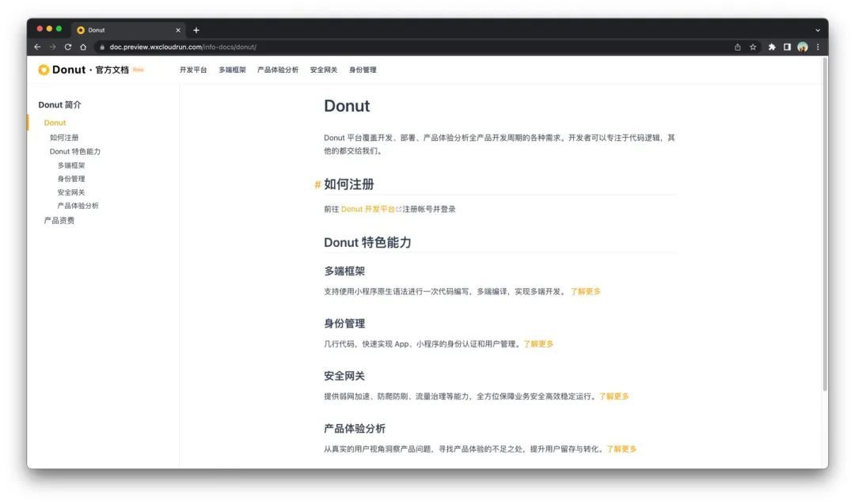Close the Donut browser tab
The height and width of the screenshot is (504, 855).
(x=178, y=30)
